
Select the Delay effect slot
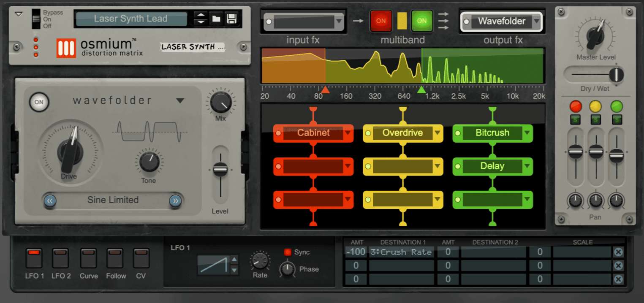point(492,166)
